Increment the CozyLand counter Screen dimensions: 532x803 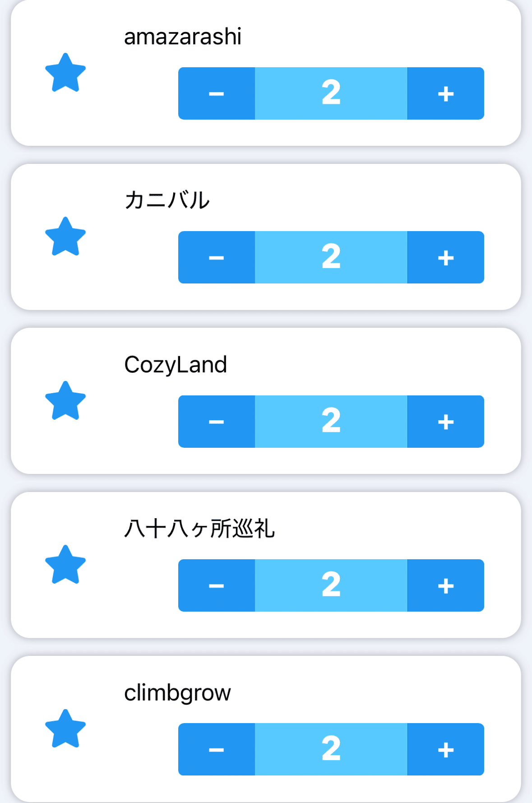pos(446,422)
